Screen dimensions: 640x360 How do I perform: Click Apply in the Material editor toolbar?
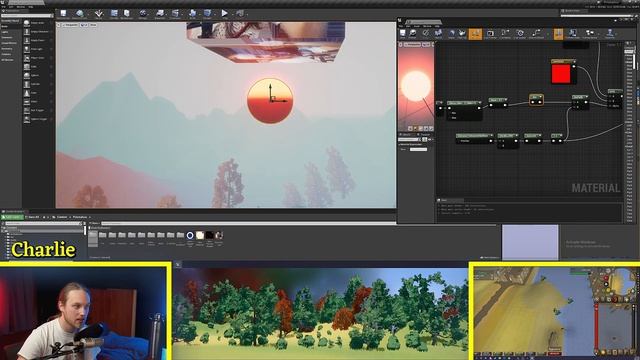[x=426, y=34]
